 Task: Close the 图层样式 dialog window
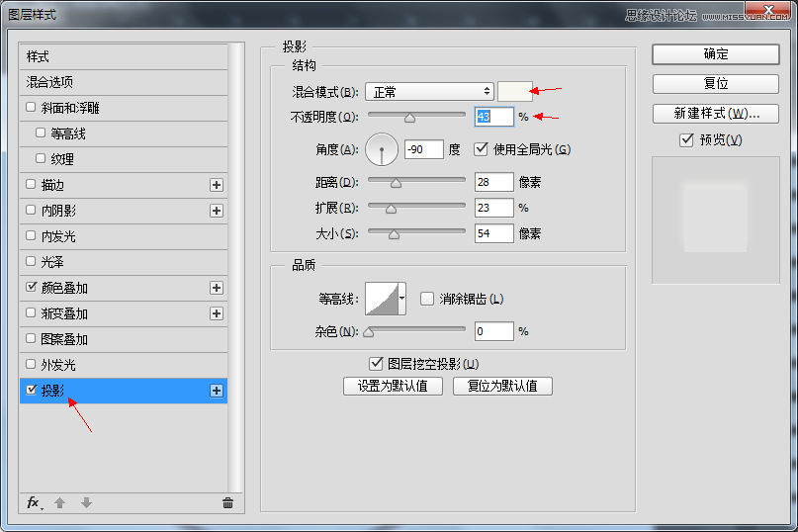(769, 9)
